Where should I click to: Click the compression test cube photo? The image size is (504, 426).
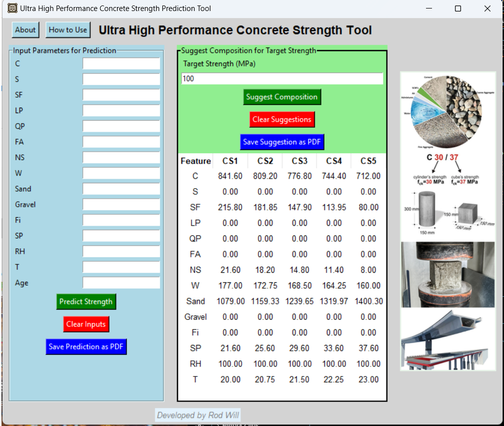click(x=448, y=274)
